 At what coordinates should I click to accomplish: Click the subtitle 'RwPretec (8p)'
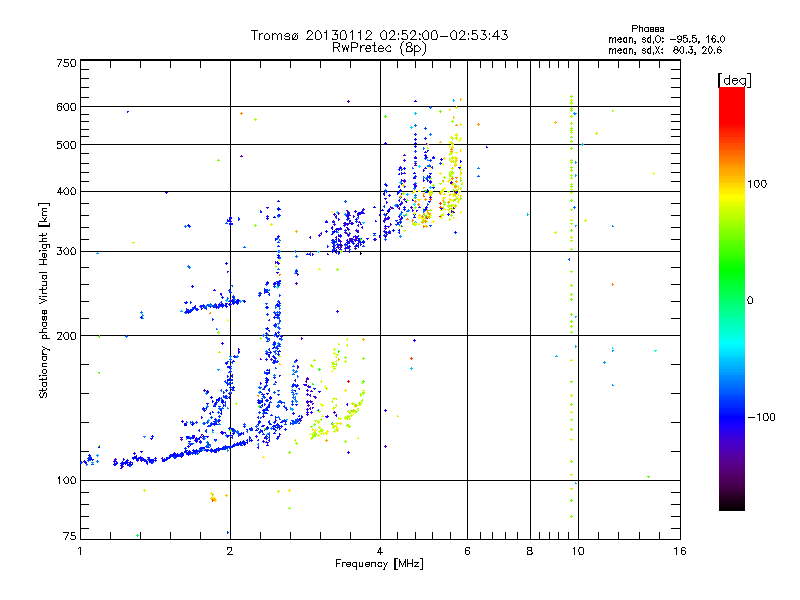pyautogui.click(x=379, y=48)
